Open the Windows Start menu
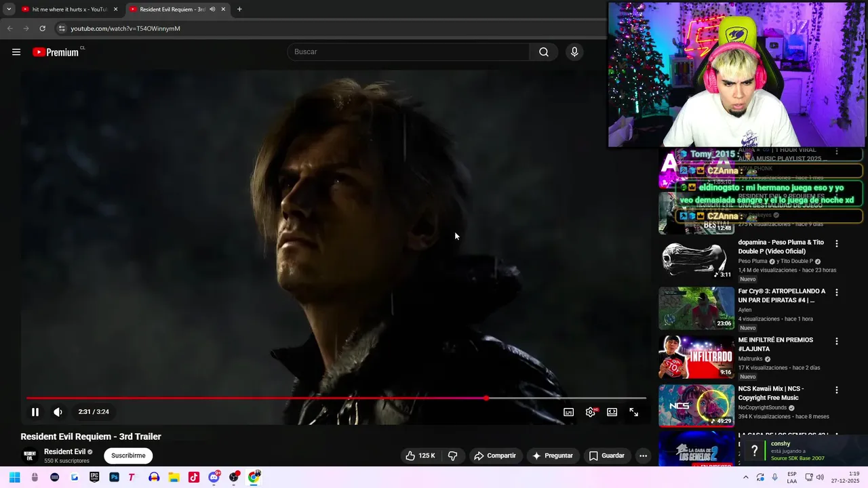 [15, 477]
